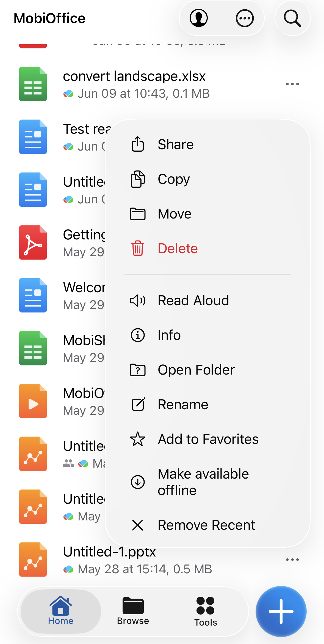This screenshot has width=324, height=644.
Task: Open the convert landscape.xlsx spreadsheet icon
Action: pos(33,84)
